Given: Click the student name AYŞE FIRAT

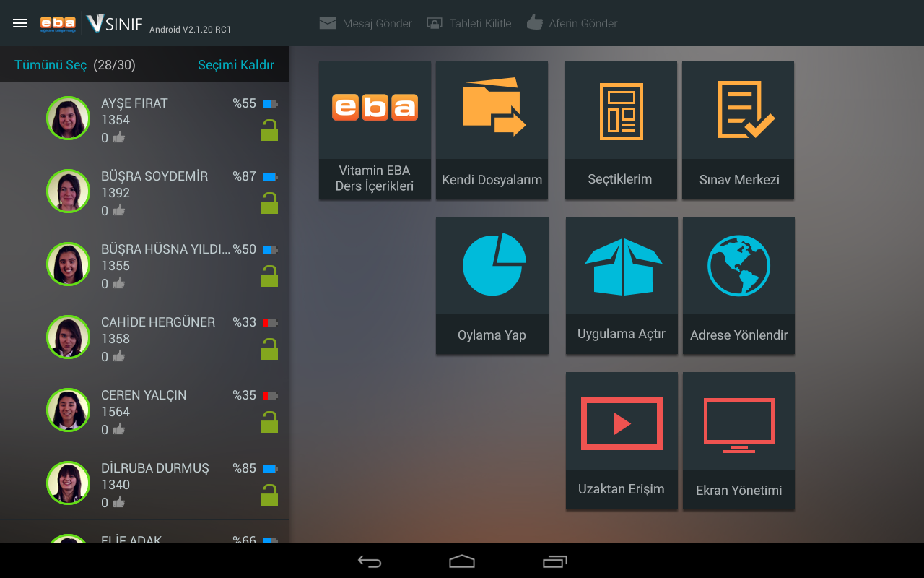Looking at the screenshot, I should (134, 103).
